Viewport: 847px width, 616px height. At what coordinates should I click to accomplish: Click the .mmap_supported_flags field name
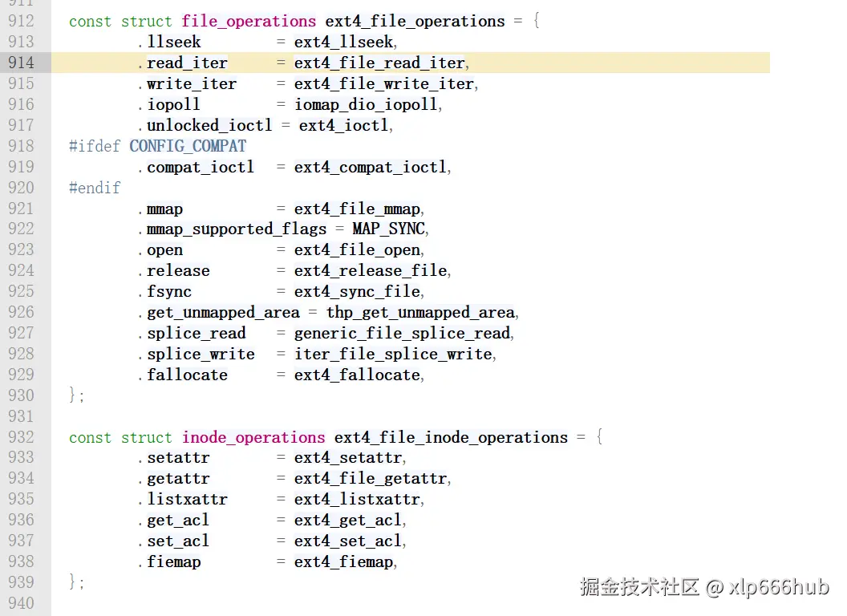coord(233,229)
